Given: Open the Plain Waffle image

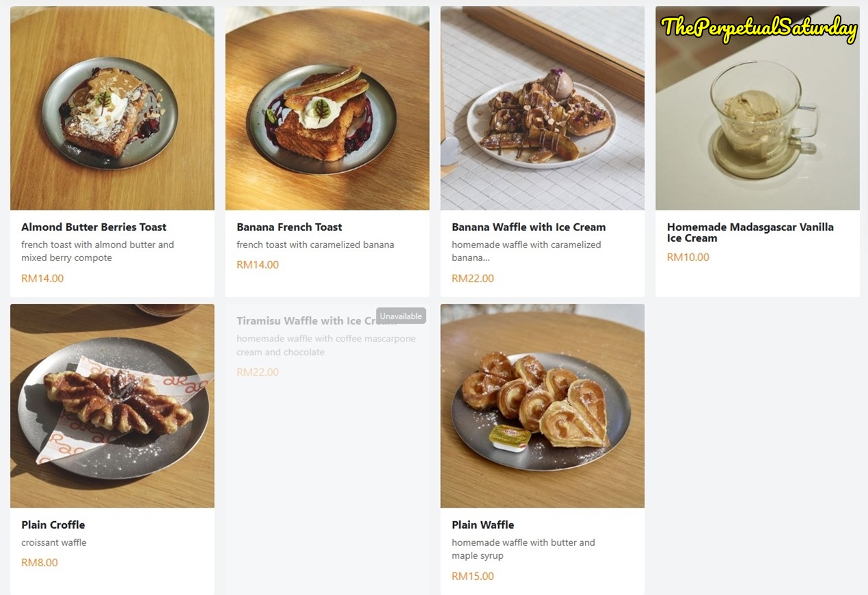Looking at the screenshot, I should [x=542, y=406].
